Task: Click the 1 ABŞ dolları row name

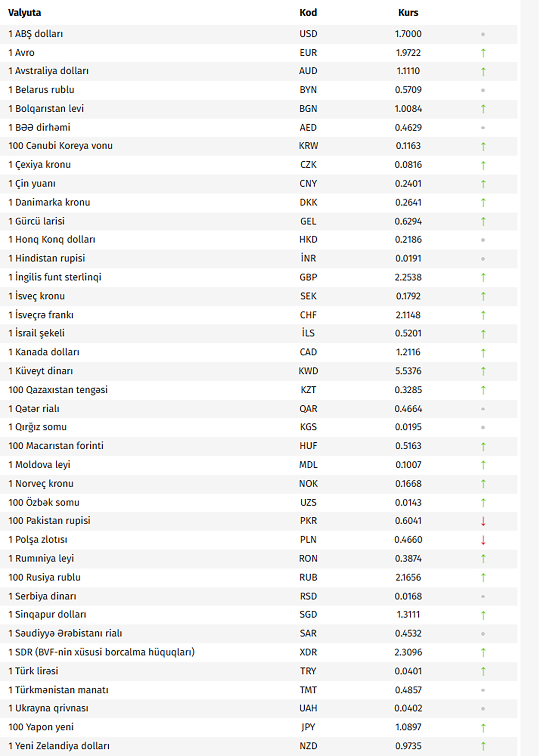Action: point(36,34)
